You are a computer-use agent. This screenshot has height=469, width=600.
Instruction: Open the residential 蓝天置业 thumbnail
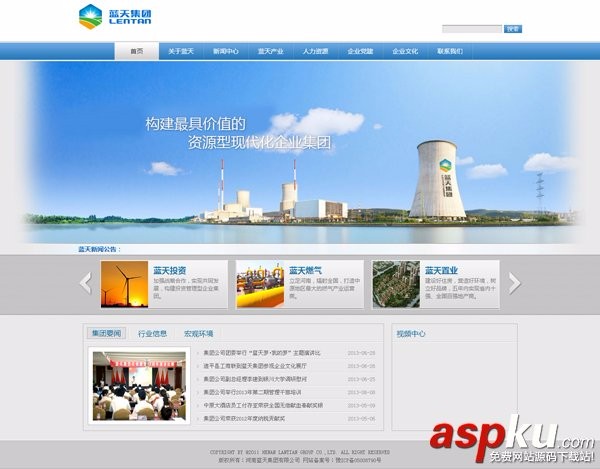coord(396,284)
